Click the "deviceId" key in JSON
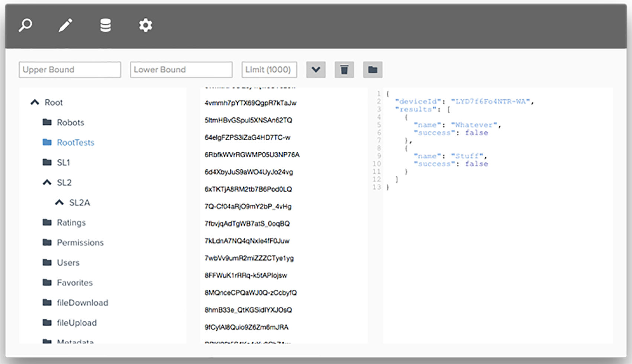 (418, 102)
